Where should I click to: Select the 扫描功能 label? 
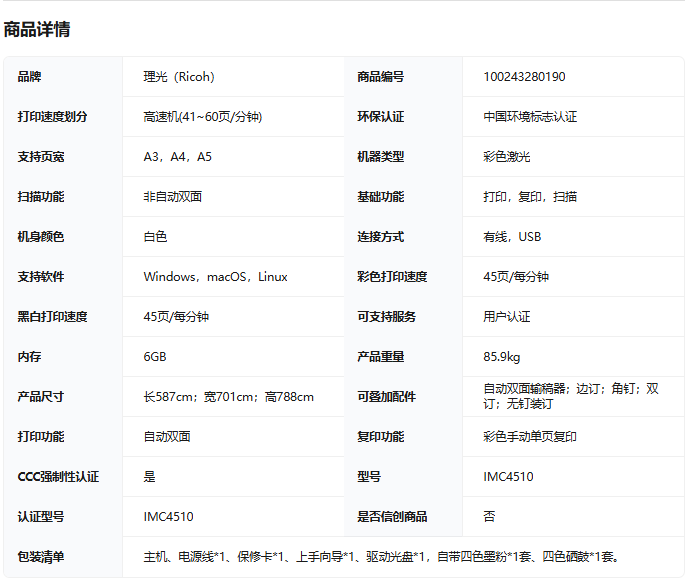click(41, 197)
